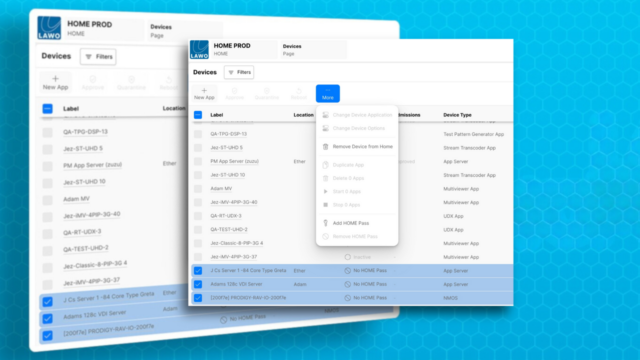Image resolution: width=640 pixels, height=360 pixels.
Task: Click the Approve shield icon in front toolbar
Action: click(234, 91)
